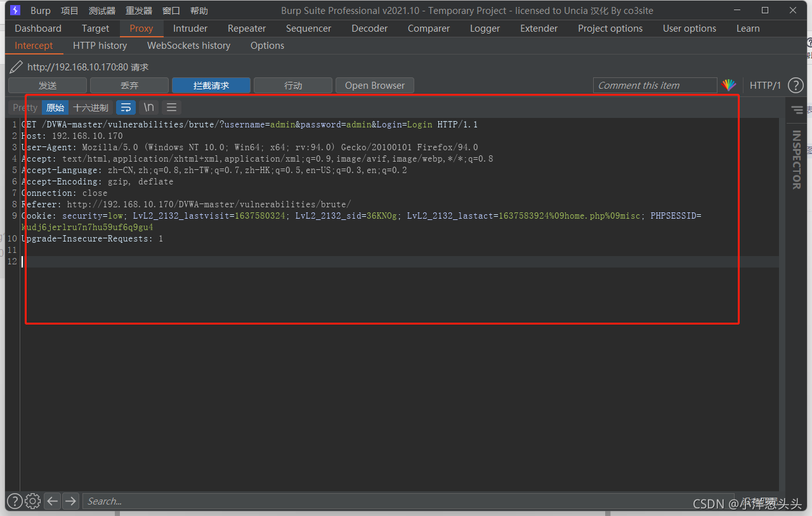Click the Accept-Encoding: gzip, deflate line
Viewport: 812px width, 516px height.
point(98,181)
